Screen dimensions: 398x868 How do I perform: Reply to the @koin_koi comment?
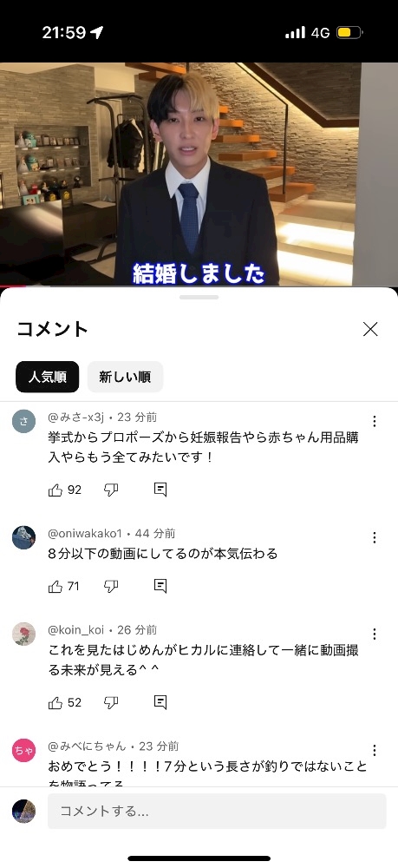point(160,703)
